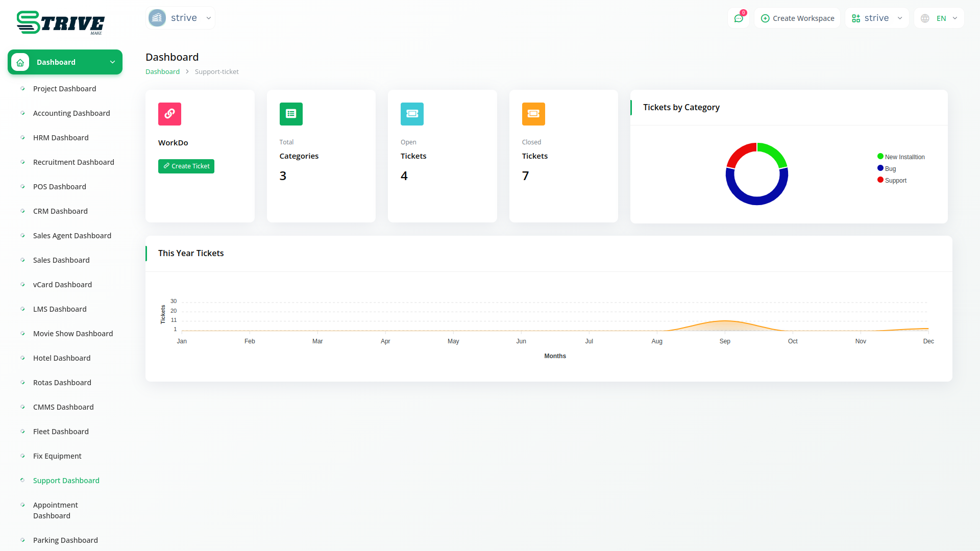Screen dimensions: 980x551
Task: Click the home icon in Dashboard menu
Action: (x=20, y=62)
